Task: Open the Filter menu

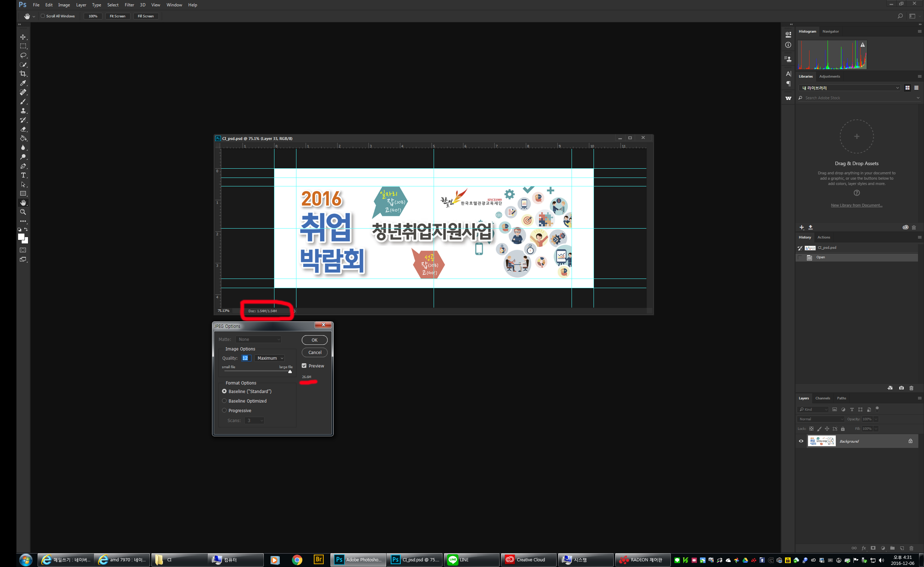Action: (129, 5)
